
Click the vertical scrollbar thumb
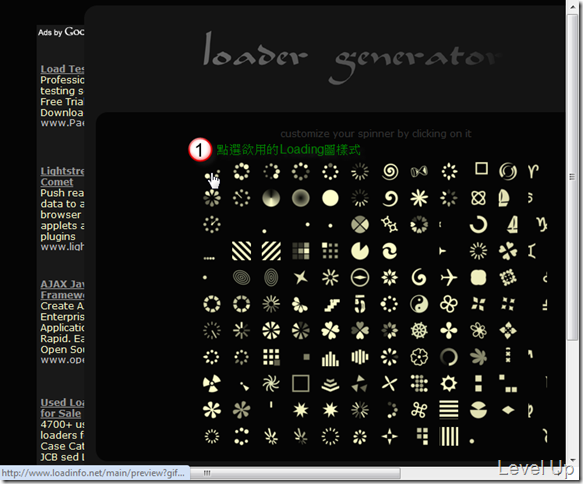click(x=572, y=176)
